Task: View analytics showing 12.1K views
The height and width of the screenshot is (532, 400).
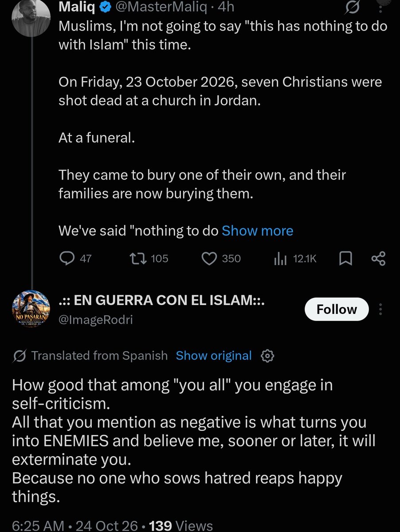Action: pyautogui.click(x=295, y=258)
